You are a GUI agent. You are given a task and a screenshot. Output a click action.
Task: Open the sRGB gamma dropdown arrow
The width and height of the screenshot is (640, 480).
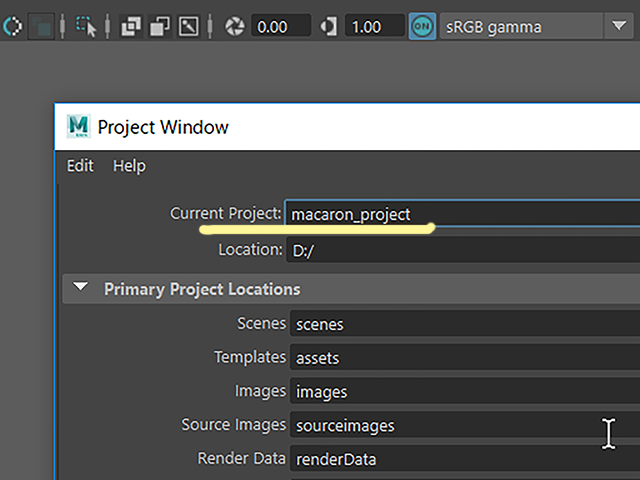619,26
